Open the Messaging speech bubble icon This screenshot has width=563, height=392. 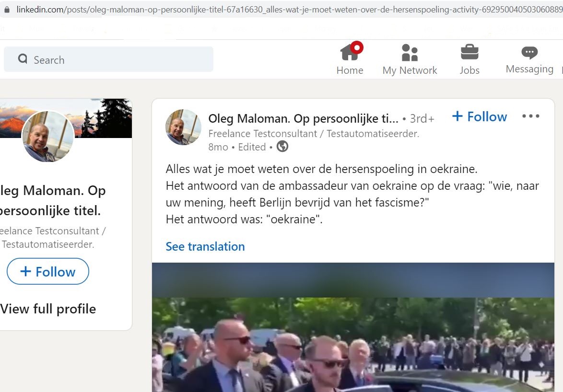click(529, 53)
